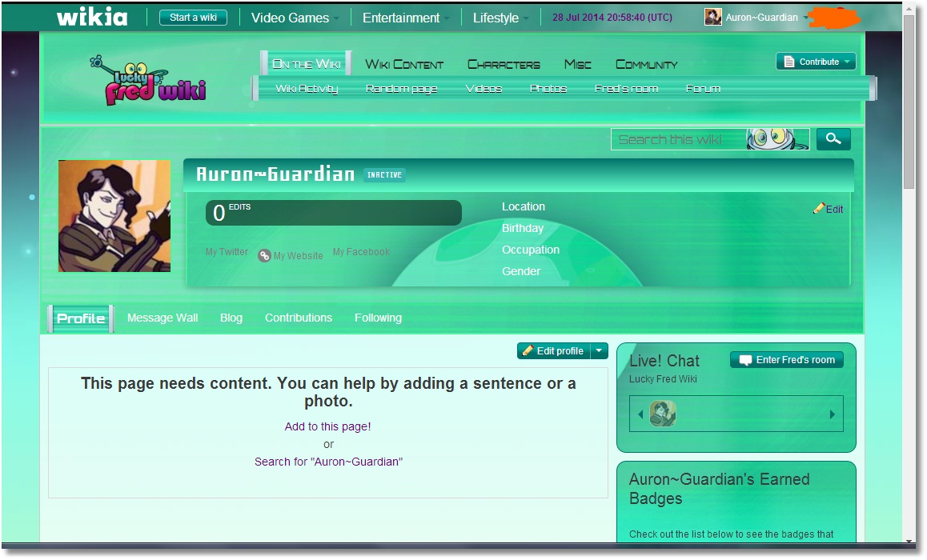The image size is (927, 560).
Task: Click the pencil Edit icon in profile masthead
Action: click(819, 208)
